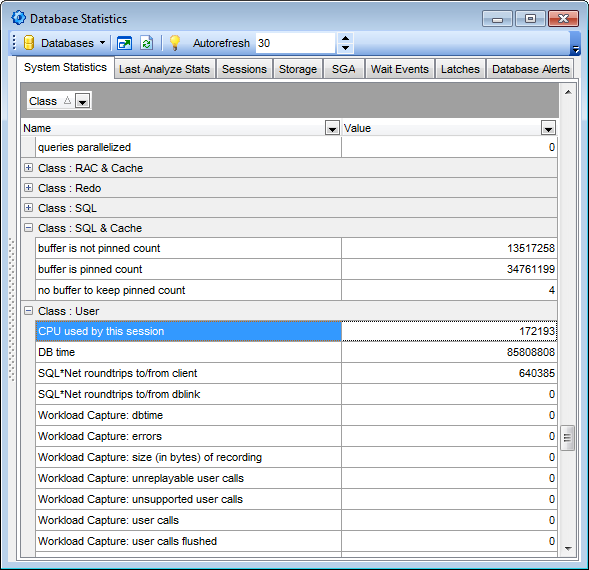Viewport: 589px width, 570px height.
Task: Click the Database Statistics app icon in title bar
Action: pos(18,18)
